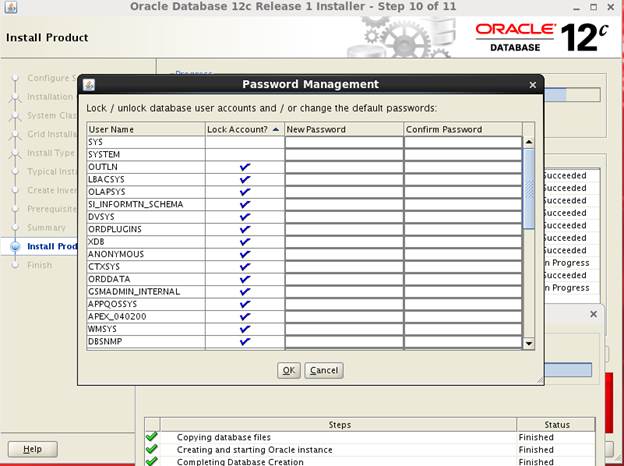
Task: Select the GSMADMIN_INTERNAL user name cell
Action: tap(146, 292)
